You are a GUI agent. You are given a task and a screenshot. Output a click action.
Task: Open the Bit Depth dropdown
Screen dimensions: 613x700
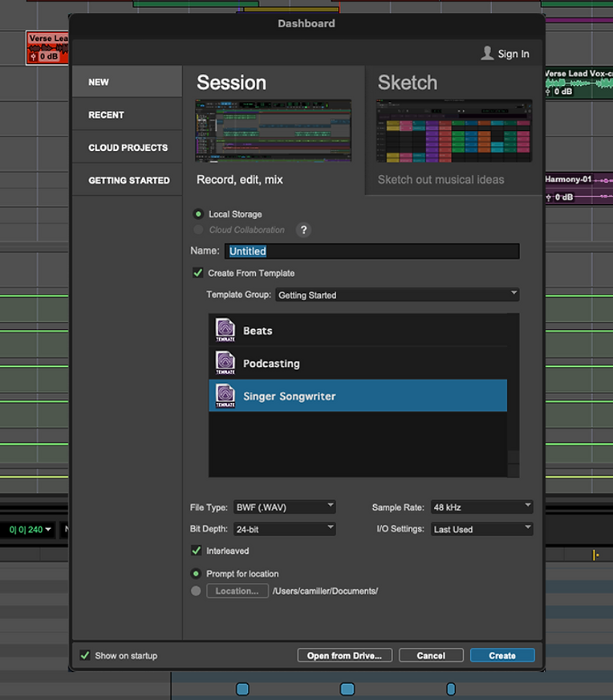point(285,529)
